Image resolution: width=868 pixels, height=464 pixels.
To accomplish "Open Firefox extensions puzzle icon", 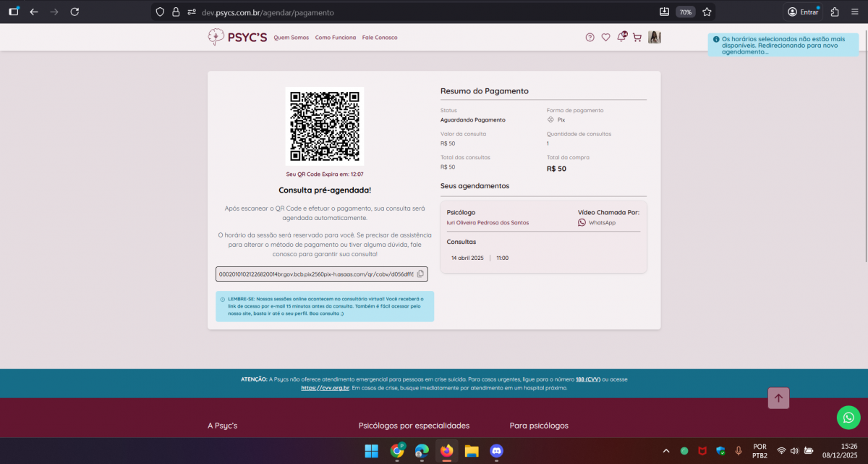I will (835, 12).
